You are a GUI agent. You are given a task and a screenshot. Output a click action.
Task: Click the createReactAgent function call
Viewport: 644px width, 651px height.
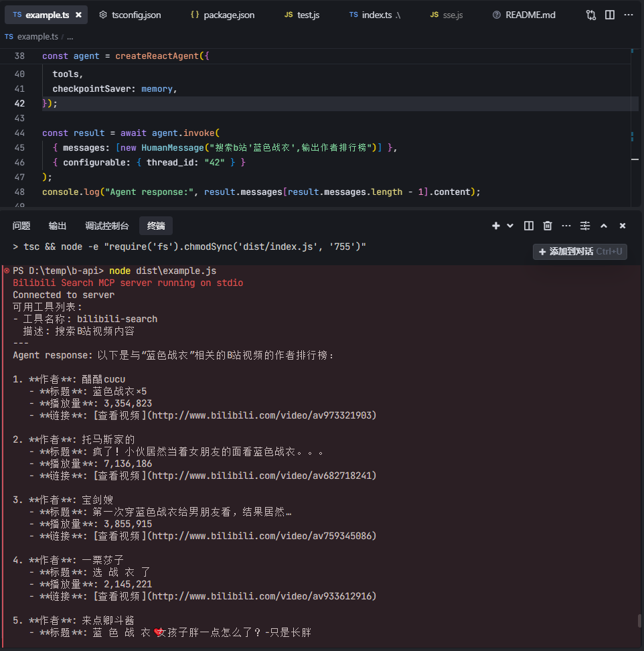(x=157, y=56)
